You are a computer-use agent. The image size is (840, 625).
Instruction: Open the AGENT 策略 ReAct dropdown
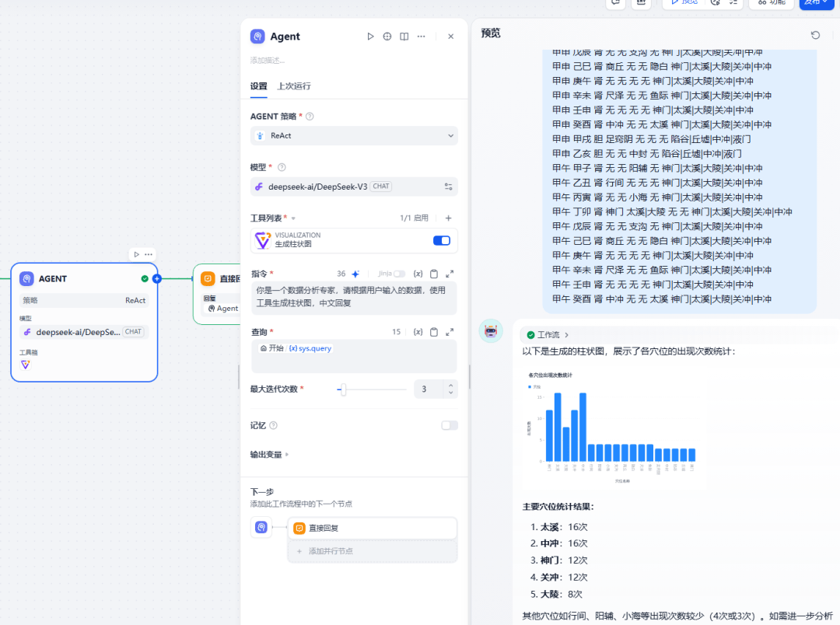[x=354, y=135]
